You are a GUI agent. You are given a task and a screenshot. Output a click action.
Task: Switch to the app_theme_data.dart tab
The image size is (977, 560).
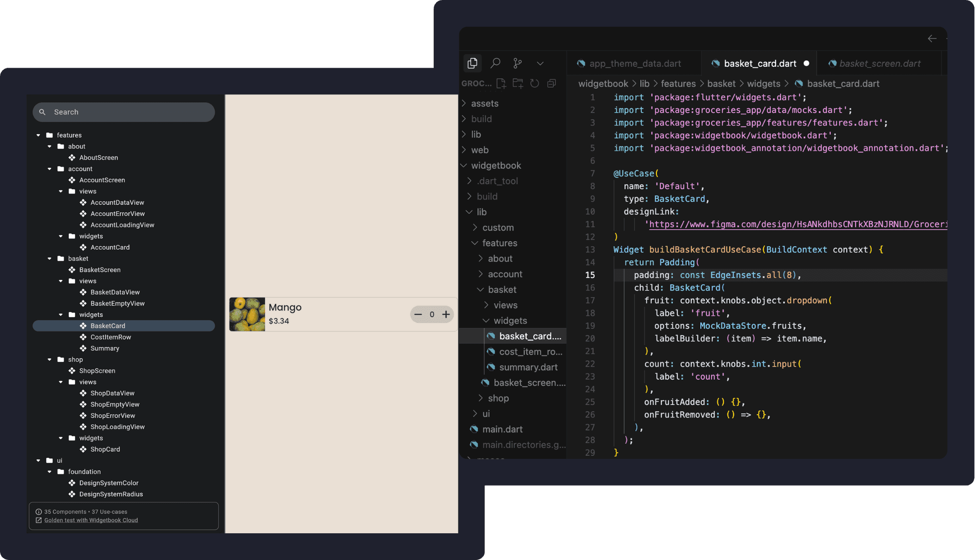click(635, 63)
